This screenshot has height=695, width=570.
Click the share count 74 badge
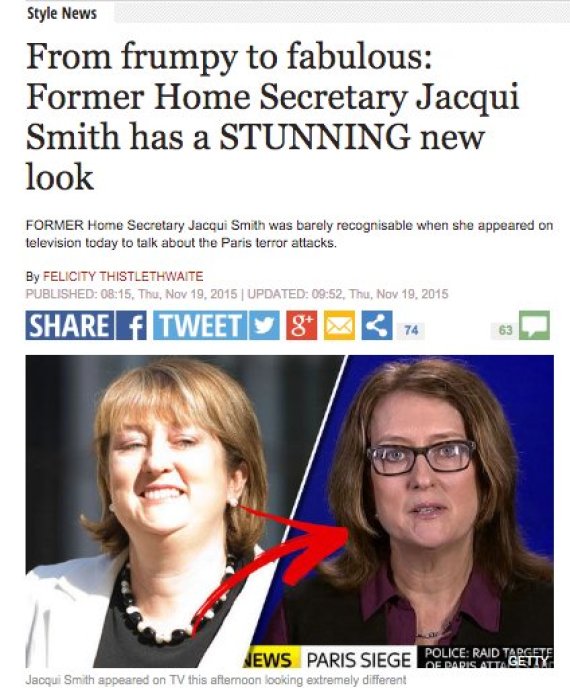click(x=411, y=330)
